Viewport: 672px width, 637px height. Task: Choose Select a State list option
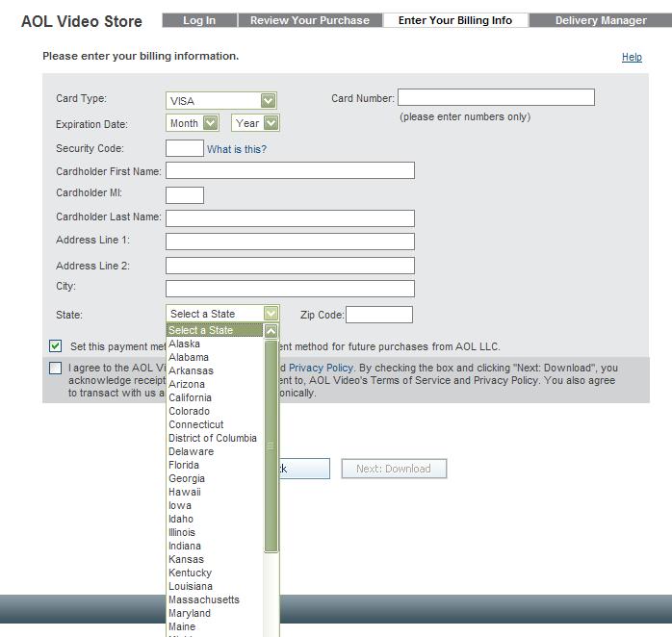point(215,330)
